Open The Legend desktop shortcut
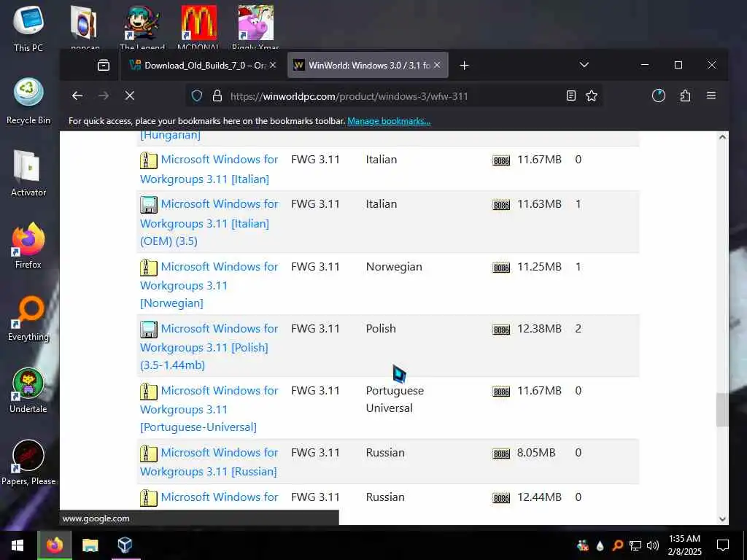 142,26
